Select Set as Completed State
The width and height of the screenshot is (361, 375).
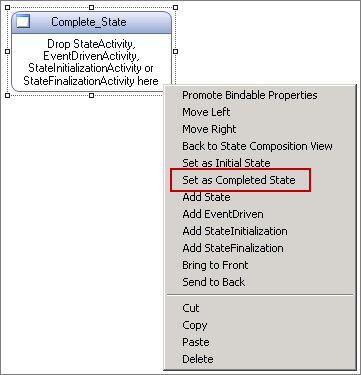pos(239,180)
